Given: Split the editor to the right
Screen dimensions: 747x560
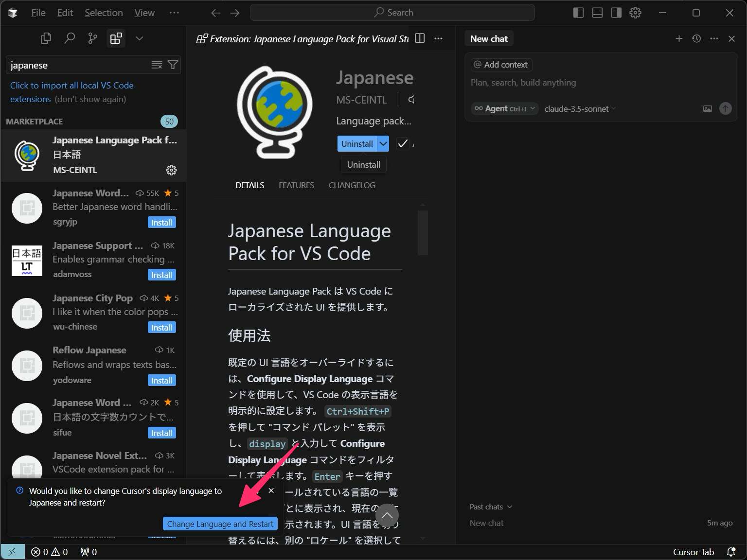Looking at the screenshot, I should [x=420, y=38].
